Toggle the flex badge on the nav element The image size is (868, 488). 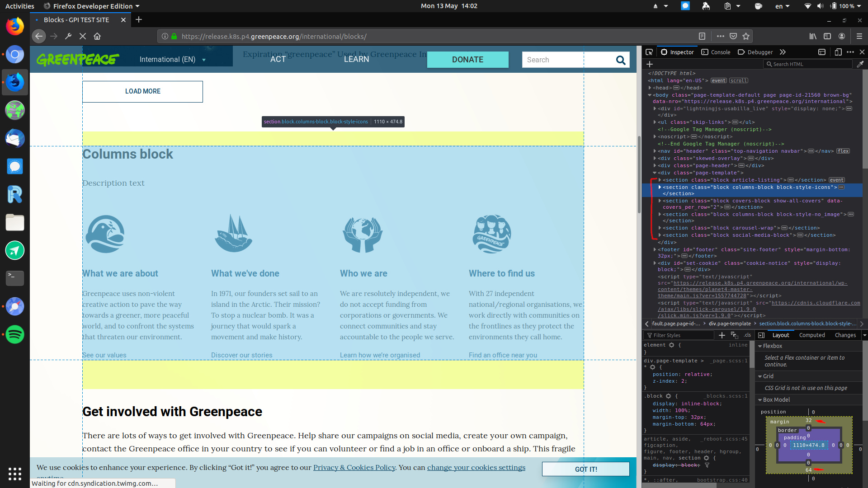(x=843, y=151)
